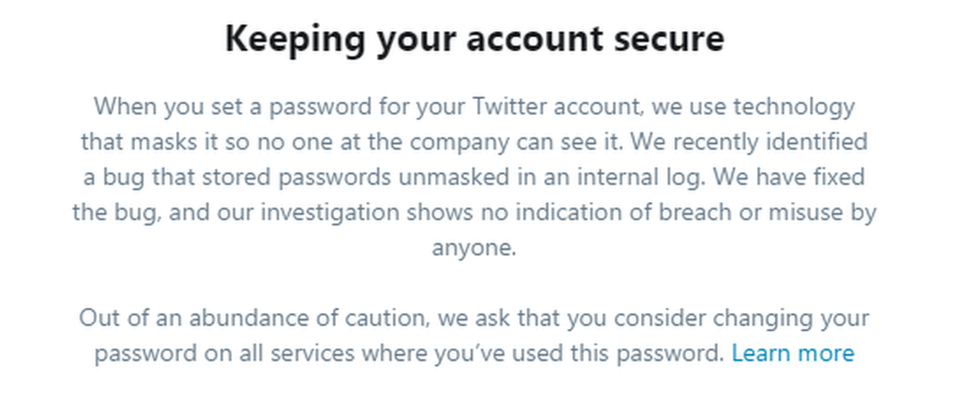Click the word 'technology' ending the first line
Image resolution: width=976 pixels, height=400 pixels.
pyautogui.click(x=794, y=108)
